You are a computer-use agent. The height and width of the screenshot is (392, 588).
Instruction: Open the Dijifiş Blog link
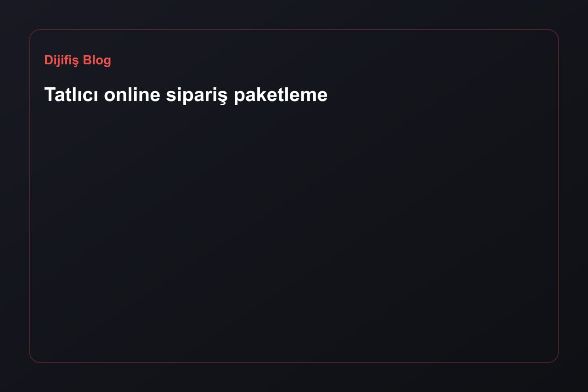click(78, 60)
